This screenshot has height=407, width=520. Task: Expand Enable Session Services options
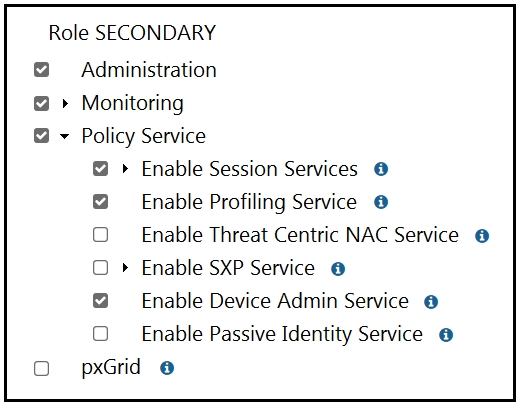[x=125, y=169]
